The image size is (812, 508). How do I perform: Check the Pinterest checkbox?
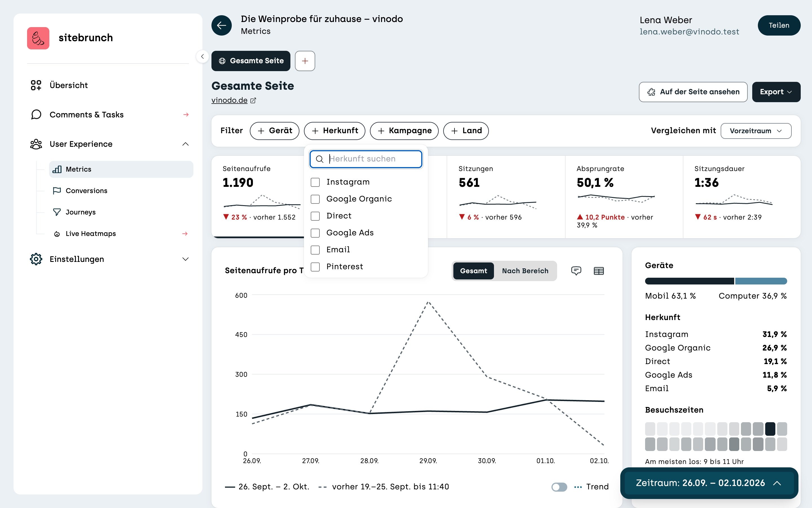(x=315, y=267)
